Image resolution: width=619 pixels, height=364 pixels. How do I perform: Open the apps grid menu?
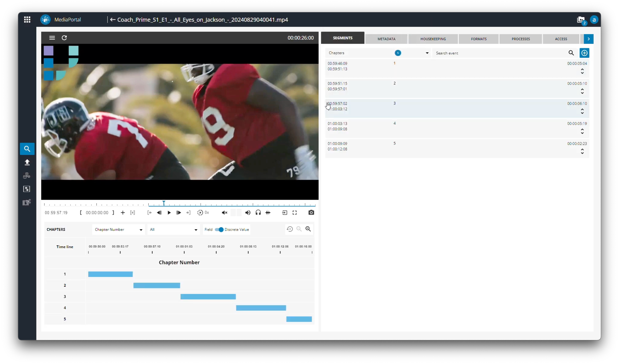[x=27, y=19]
